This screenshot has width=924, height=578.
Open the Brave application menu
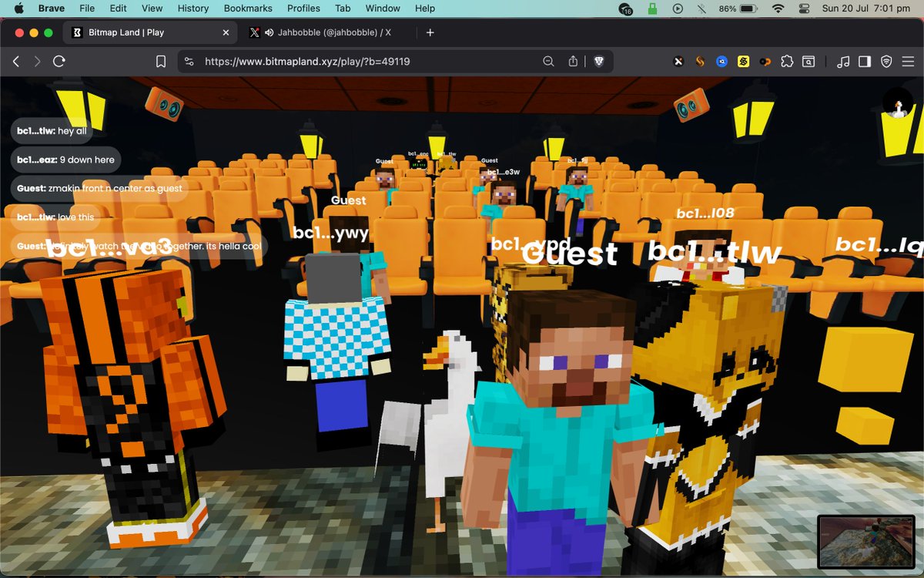click(x=52, y=8)
